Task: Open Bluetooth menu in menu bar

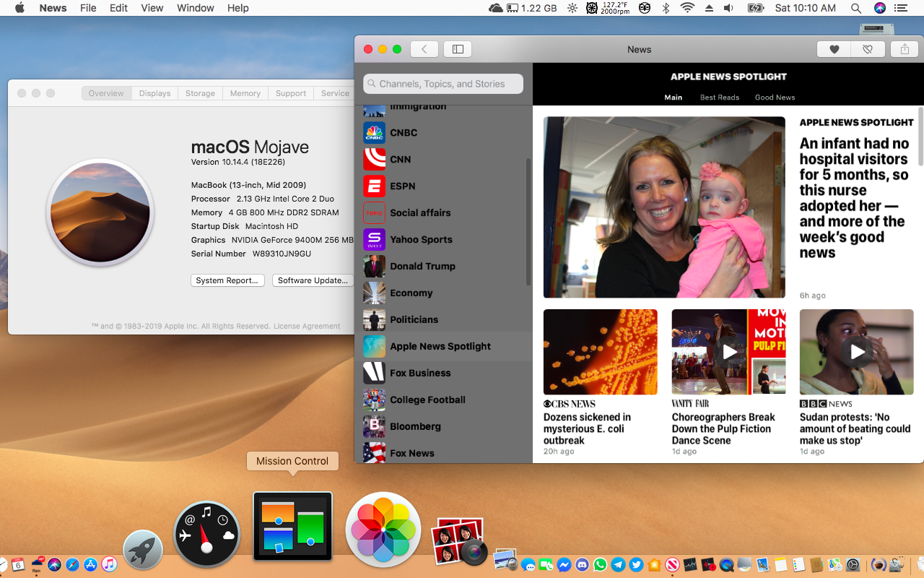Action: [x=666, y=8]
